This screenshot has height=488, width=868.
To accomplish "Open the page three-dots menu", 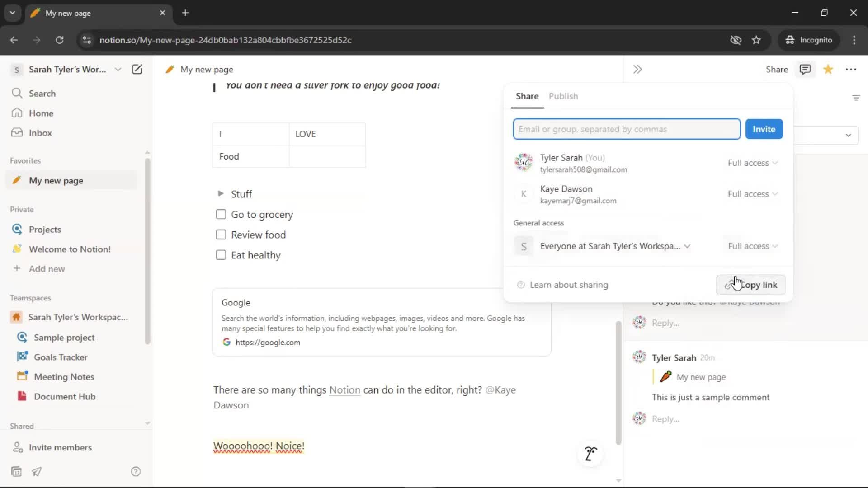I will 851,69.
